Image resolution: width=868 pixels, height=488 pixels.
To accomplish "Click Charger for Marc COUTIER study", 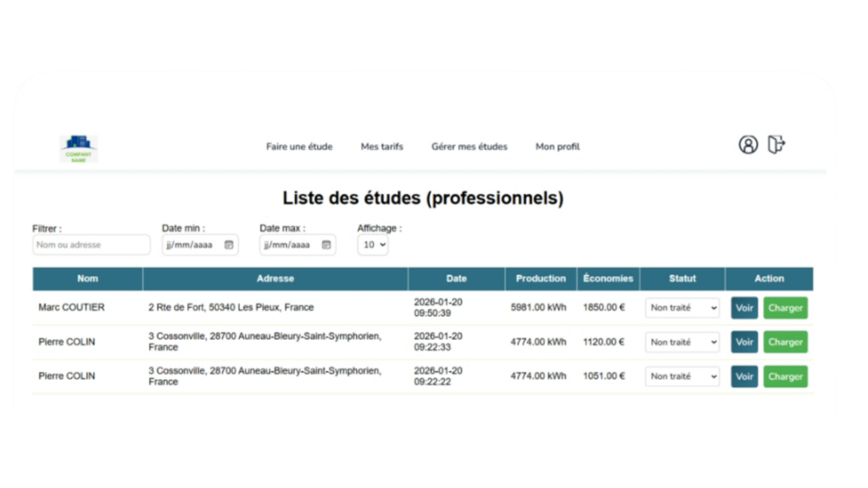I will pos(785,308).
